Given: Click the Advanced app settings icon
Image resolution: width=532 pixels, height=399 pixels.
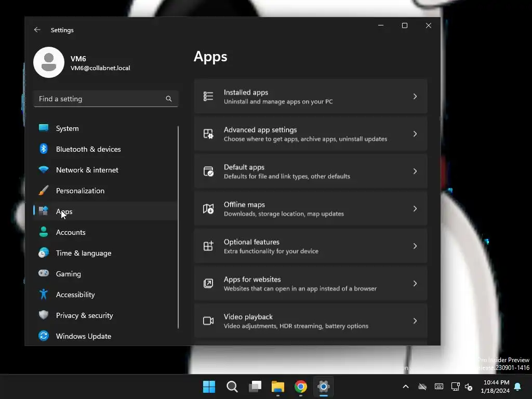Looking at the screenshot, I should pos(208,134).
